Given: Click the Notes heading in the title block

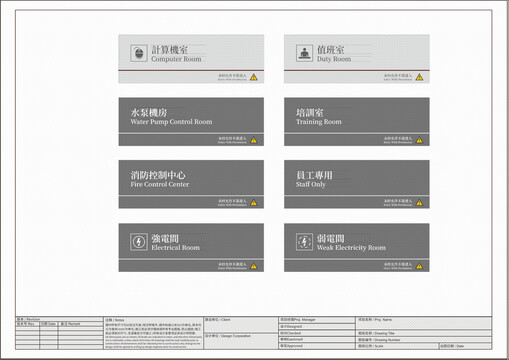Looking at the screenshot, I should click(x=115, y=320).
